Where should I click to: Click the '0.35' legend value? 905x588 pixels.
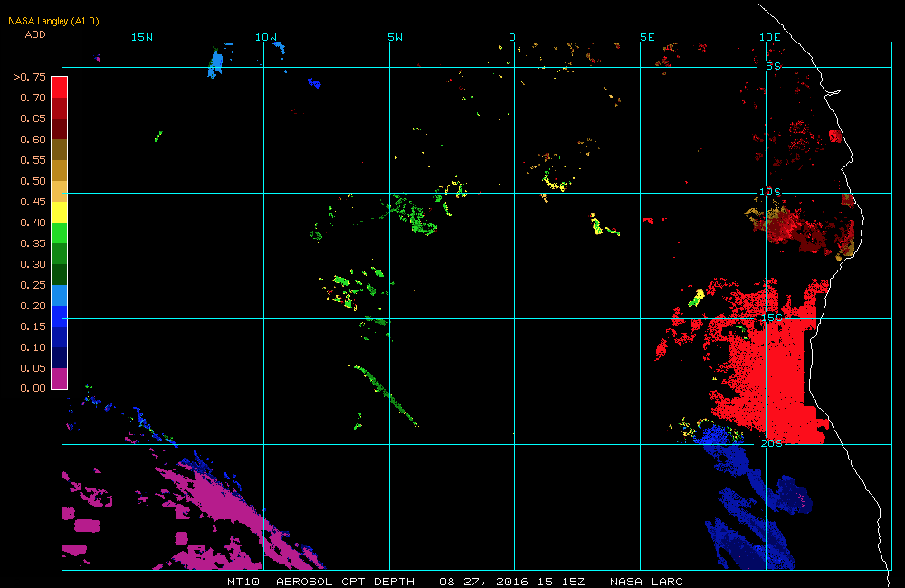[x=33, y=243]
